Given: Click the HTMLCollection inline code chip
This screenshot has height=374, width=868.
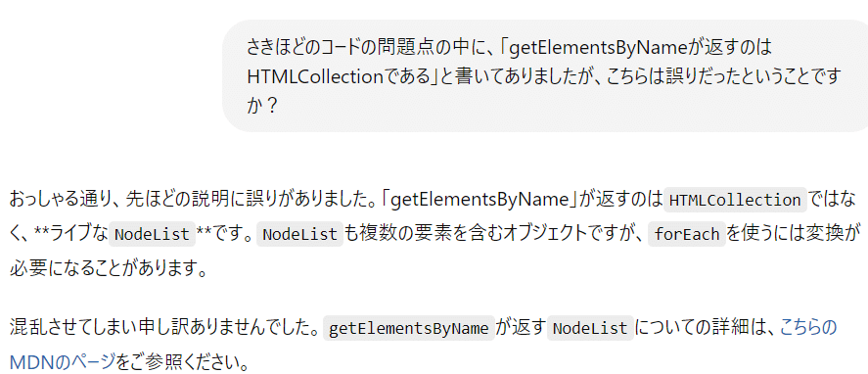Looking at the screenshot, I should (x=735, y=201).
